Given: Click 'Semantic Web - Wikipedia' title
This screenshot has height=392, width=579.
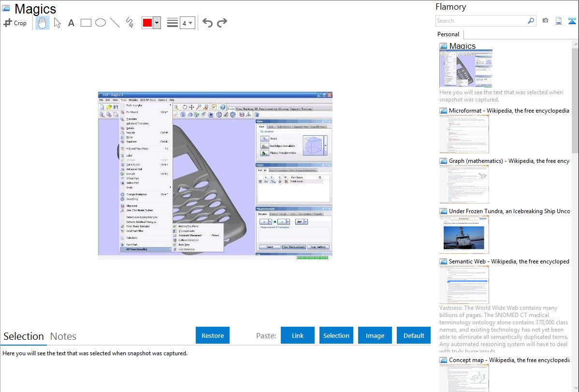Looking at the screenshot, I should tap(509, 261).
